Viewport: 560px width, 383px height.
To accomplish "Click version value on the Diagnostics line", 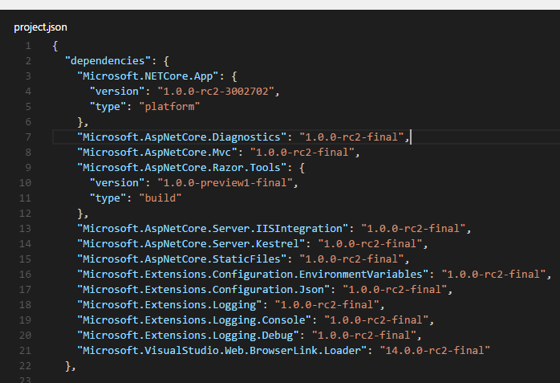I will point(352,137).
